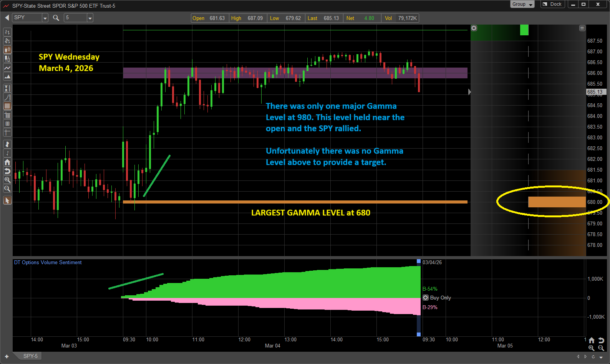Open symbol search with the magnifier icon
Viewport: 610px width, 364px height.
(56, 18)
